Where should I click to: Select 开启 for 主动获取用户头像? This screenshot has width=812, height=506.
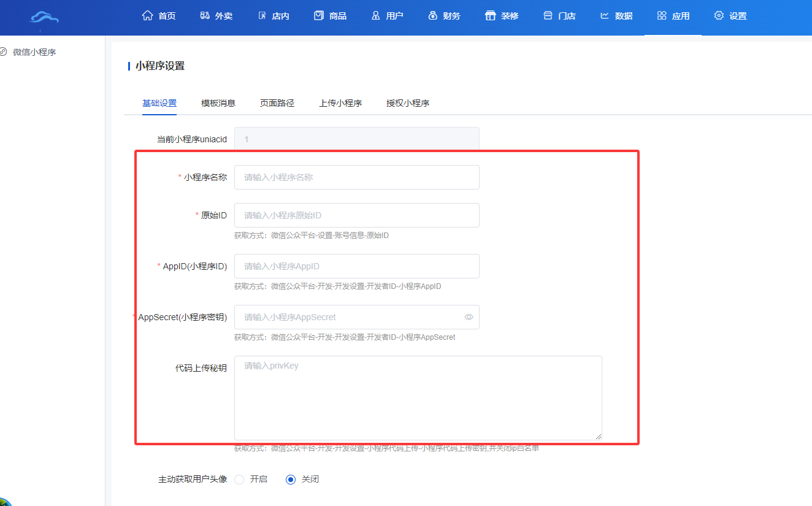pyautogui.click(x=239, y=480)
